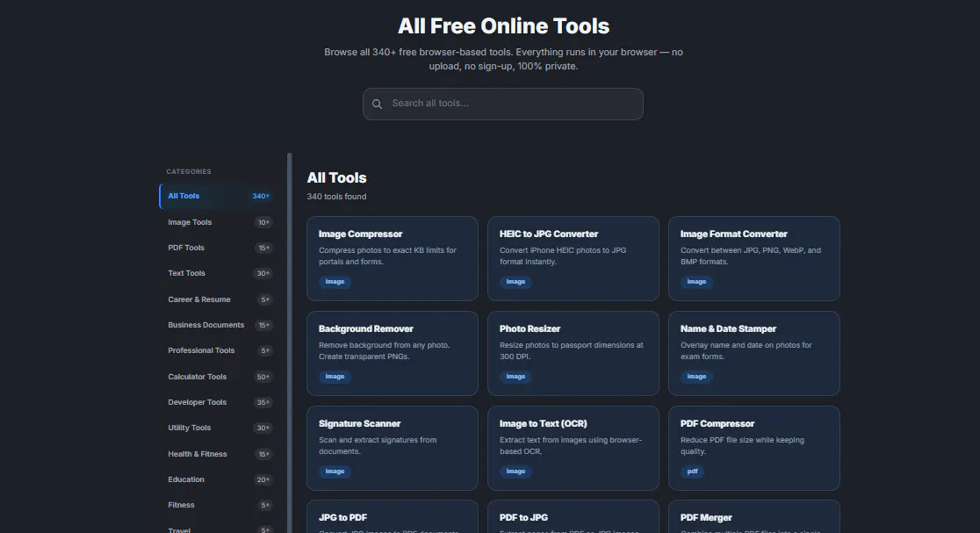Click the image tag on HEIC to JPG Converter
The image size is (980, 533).
tap(515, 282)
